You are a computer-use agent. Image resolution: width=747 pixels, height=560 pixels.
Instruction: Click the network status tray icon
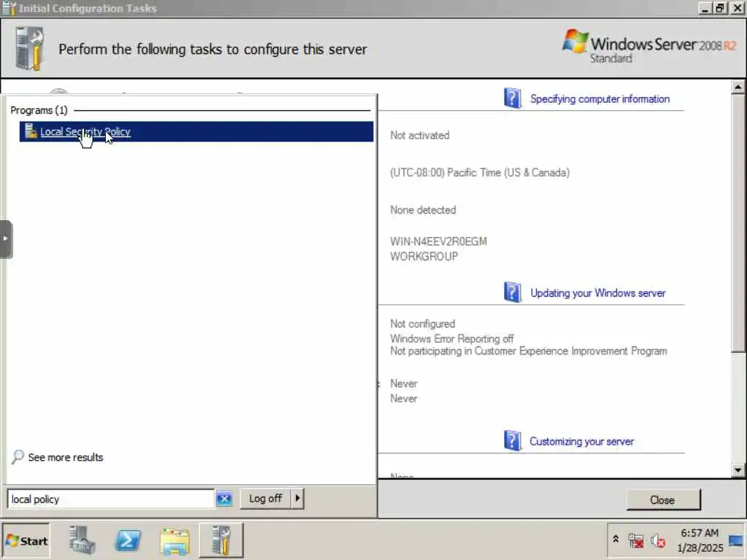tap(635, 540)
